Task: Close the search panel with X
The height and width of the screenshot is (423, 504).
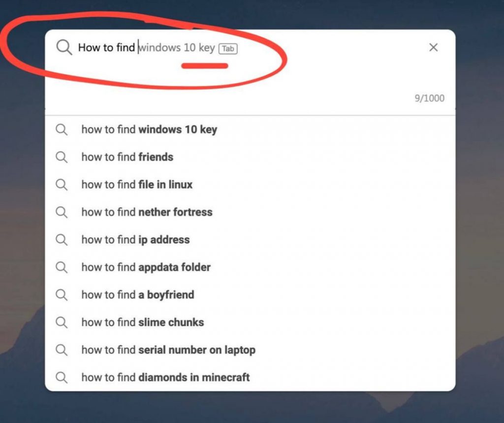Action: [433, 47]
